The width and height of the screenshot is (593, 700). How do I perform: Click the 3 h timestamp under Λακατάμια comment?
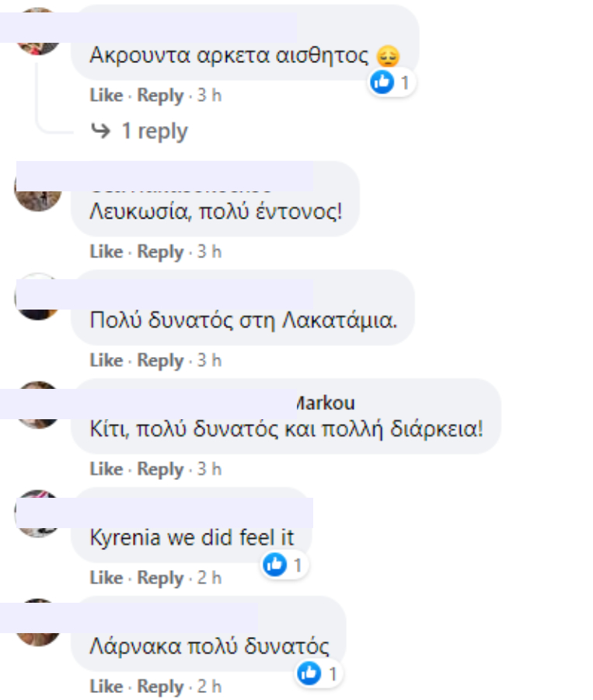coord(209,360)
